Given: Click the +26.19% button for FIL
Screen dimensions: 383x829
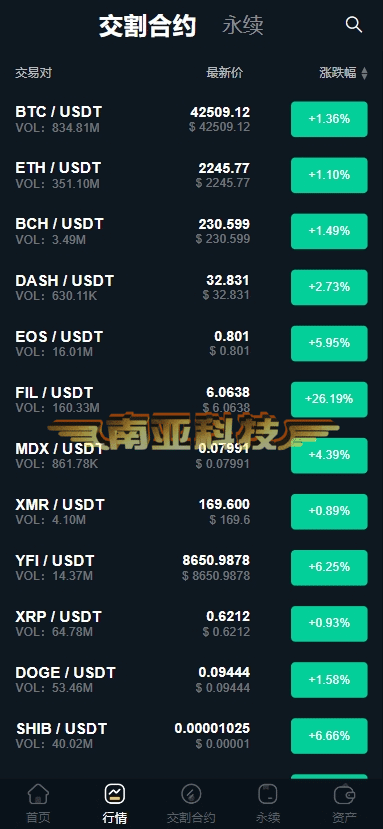Looking at the screenshot, I should point(329,399).
